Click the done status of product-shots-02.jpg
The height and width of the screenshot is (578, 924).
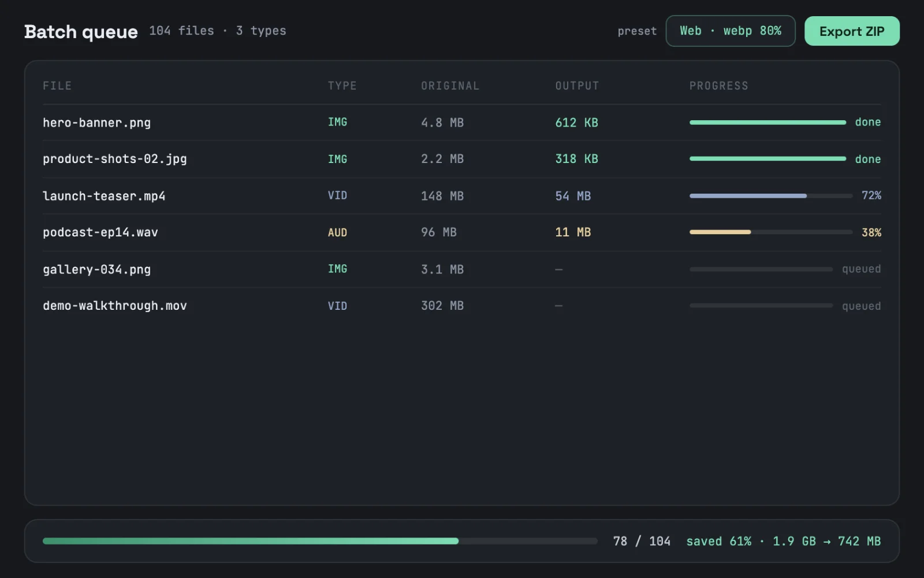click(x=868, y=159)
